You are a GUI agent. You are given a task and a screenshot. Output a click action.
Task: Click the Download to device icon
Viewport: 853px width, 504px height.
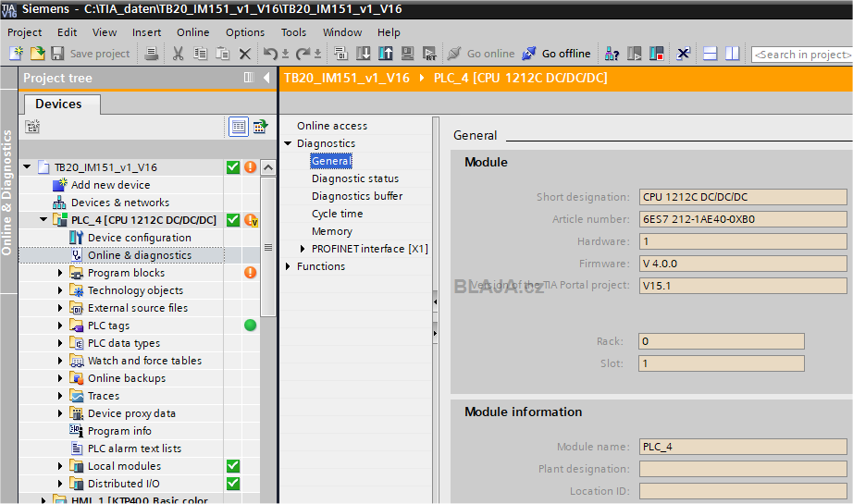click(x=363, y=54)
